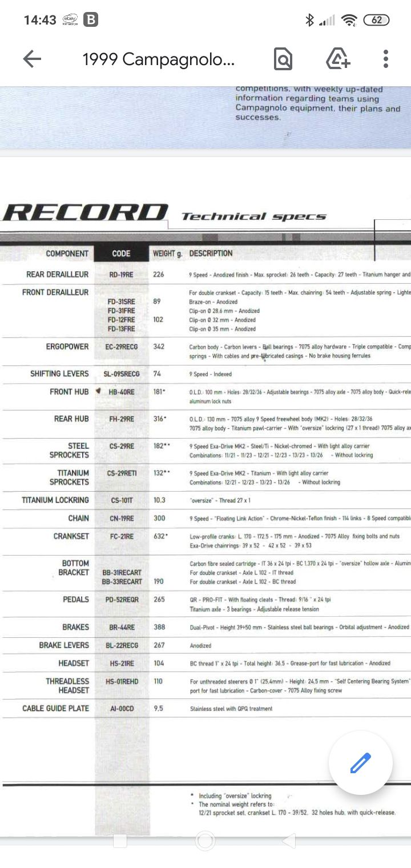Tap TITANIUM LOCKRING row label
Viewport: 411px width, 868px height.
pyautogui.click(x=55, y=500)
